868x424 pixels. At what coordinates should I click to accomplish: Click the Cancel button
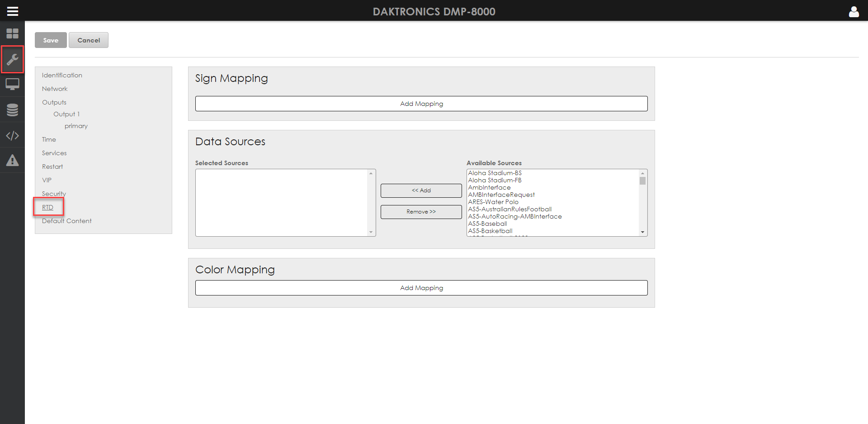click(x=89, y=40)
